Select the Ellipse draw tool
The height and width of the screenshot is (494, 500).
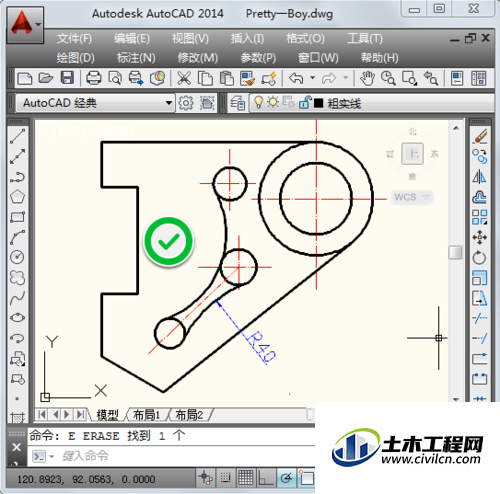(x=17, y=318)
